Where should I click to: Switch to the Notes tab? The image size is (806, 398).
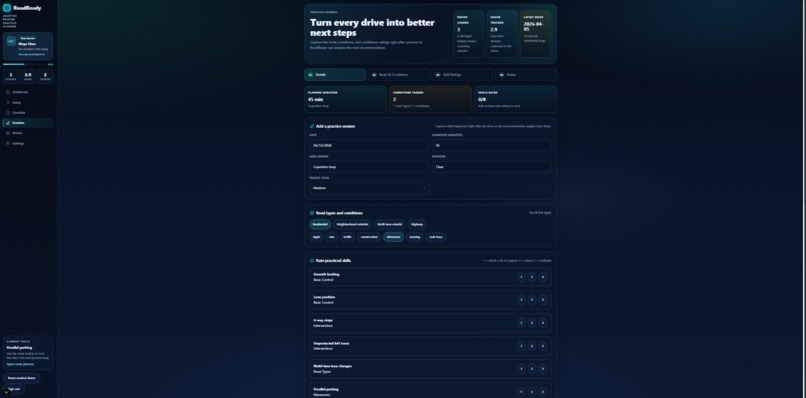point(526,75)
